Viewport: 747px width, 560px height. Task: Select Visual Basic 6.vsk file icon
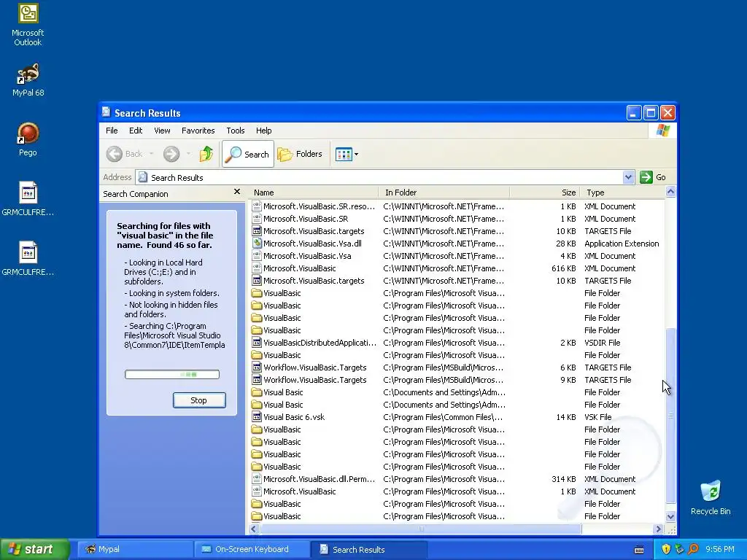(257, 416)
